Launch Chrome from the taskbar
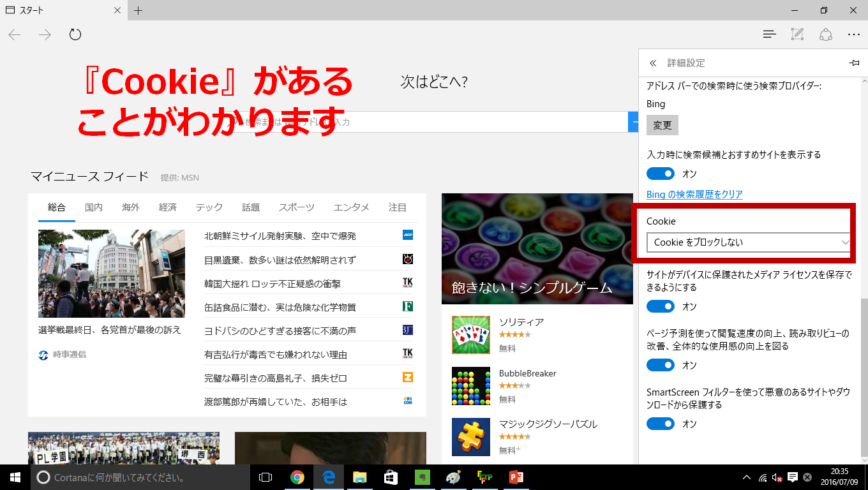 point(297,477)
